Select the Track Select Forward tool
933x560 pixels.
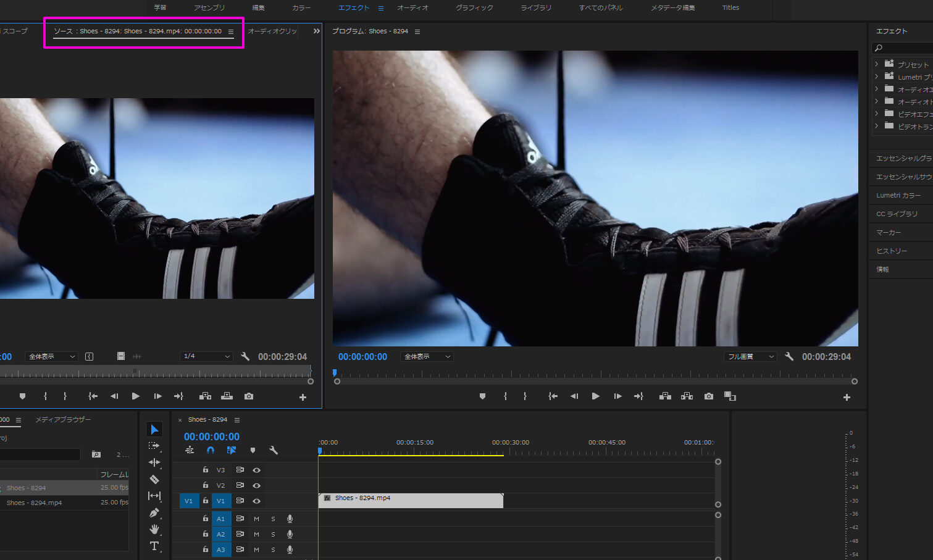(x=154, y=446)
